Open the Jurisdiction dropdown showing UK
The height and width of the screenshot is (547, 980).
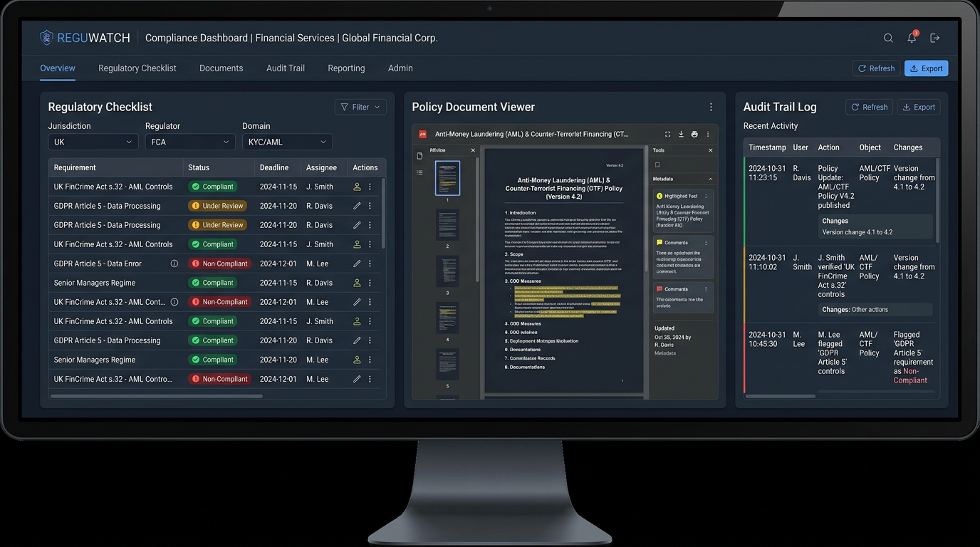tap(93, 142)
